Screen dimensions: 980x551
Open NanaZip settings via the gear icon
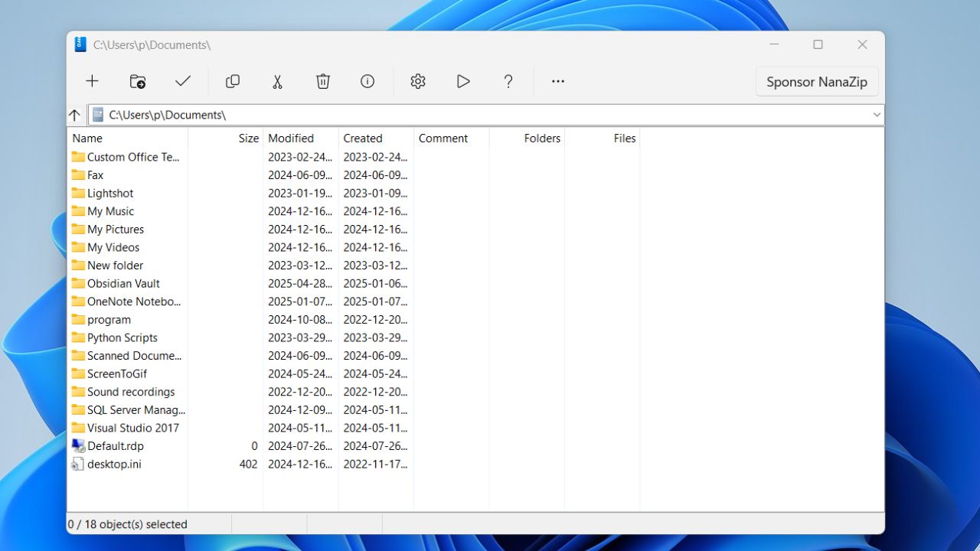point(417,81)
